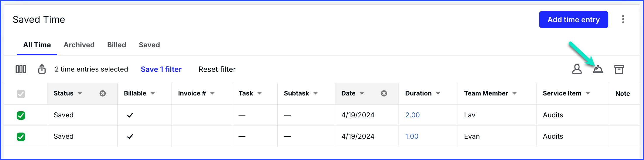Uncheck the Evan time entry row
This screenshot has height=160, width=644.
(x=21, y=137)
